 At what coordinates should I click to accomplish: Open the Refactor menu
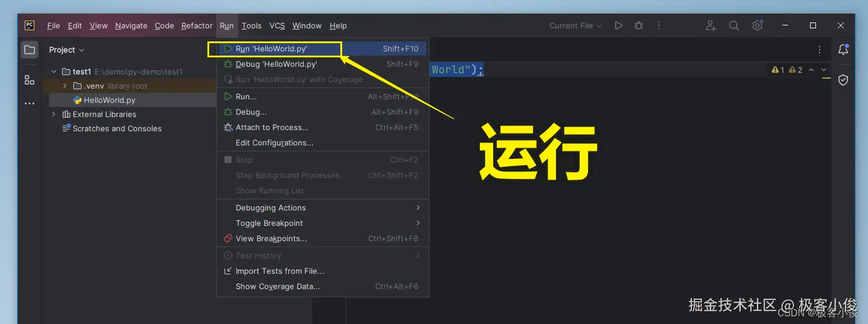coord(197,25)
